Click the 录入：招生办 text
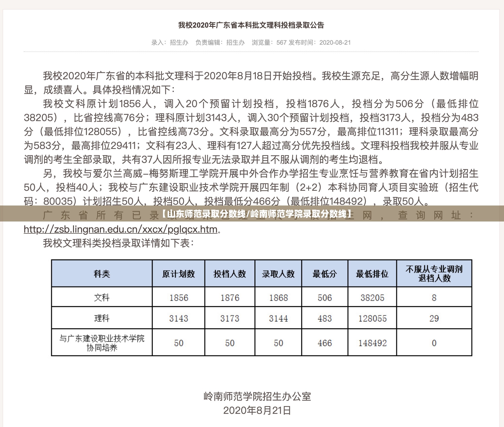The width and height of the screenshot is (504, 427). [x=170, y=43]
